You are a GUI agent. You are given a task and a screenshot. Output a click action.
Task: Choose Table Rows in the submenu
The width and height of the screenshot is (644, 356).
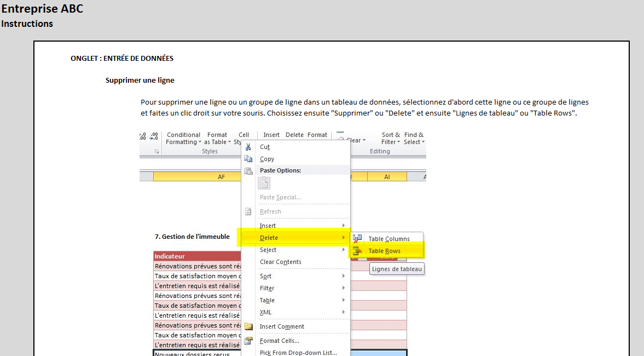(x=384, y=251)
